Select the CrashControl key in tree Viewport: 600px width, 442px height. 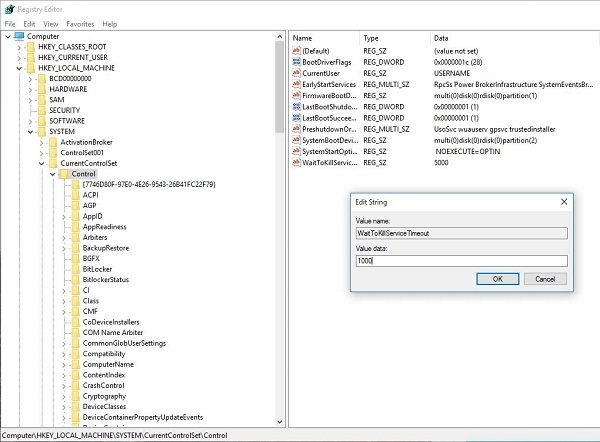[x=103, y=385]
